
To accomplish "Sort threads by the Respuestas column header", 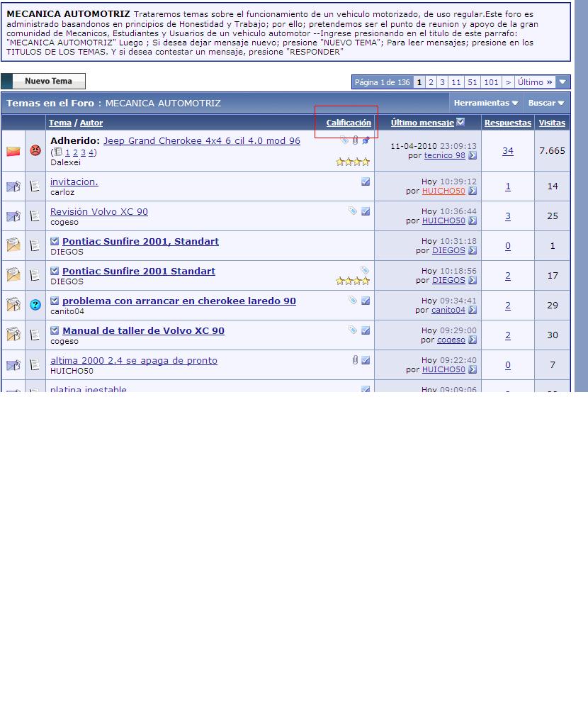I will [507, 123].
